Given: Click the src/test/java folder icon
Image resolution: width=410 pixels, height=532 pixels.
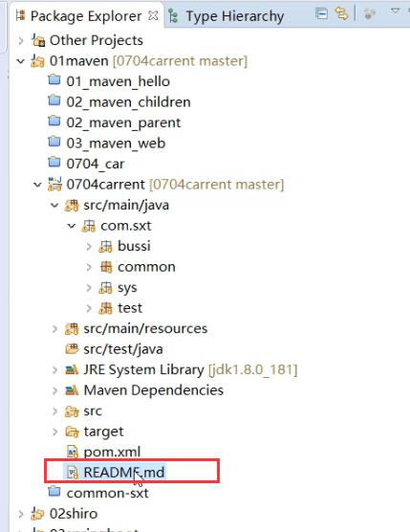Looking at the screenshot, I should [x=72, y=349].
